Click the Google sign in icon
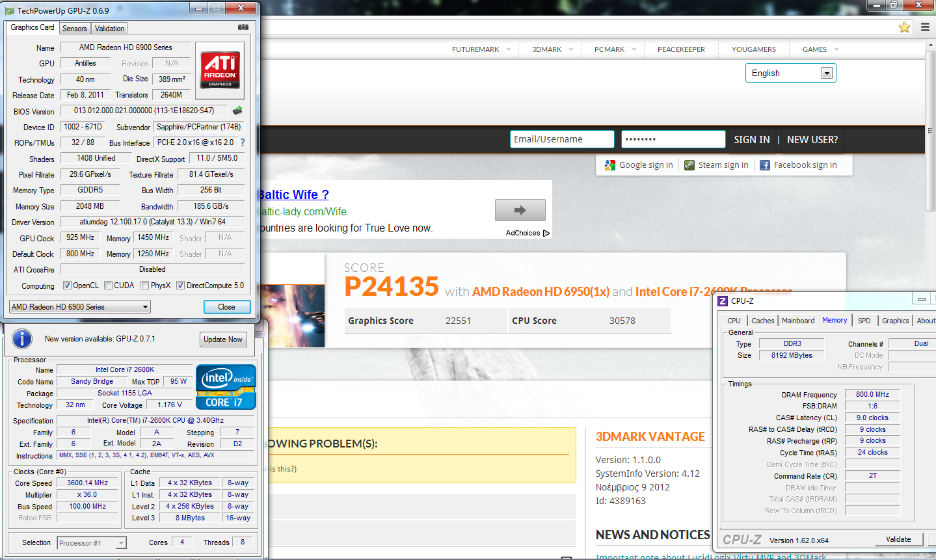936x560 pixels. pyautogui.click(x=609, y=165)
